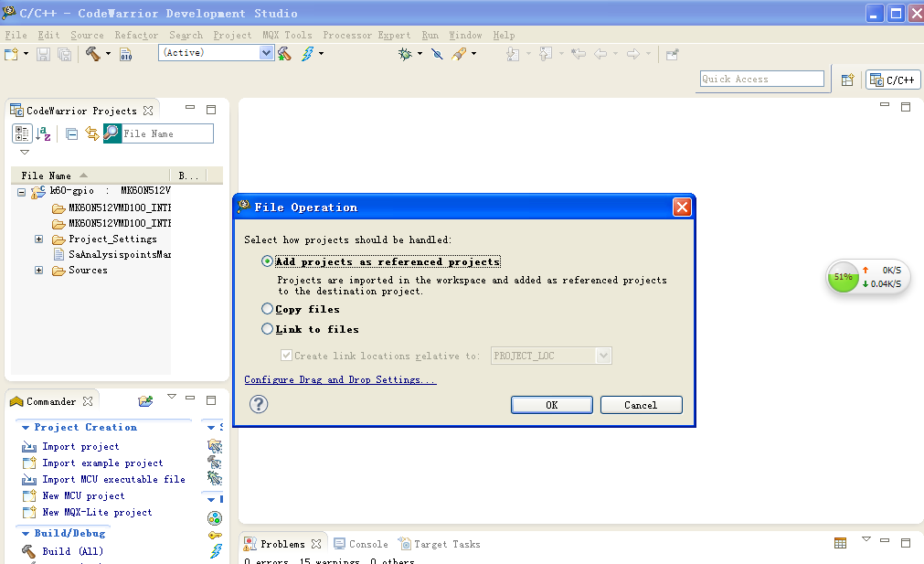Click 'Import example project' in Commander
Image resolution: width=924 pixels, height=564 pixels.
[x=102, y=463]
